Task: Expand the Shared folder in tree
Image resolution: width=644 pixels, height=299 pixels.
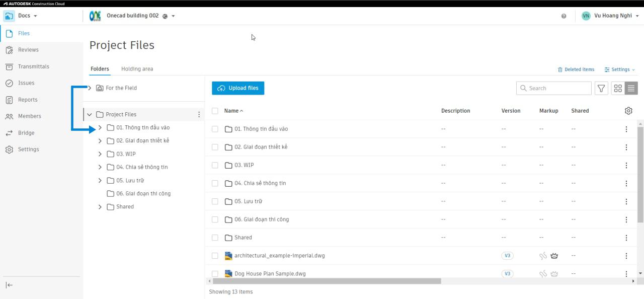Action: click(x=100, y=207)
